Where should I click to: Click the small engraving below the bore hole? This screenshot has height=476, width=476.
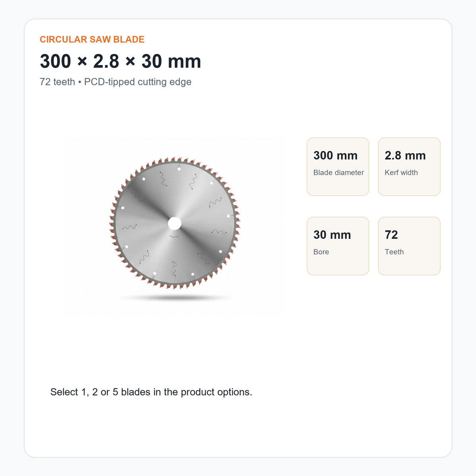(174, 236)
